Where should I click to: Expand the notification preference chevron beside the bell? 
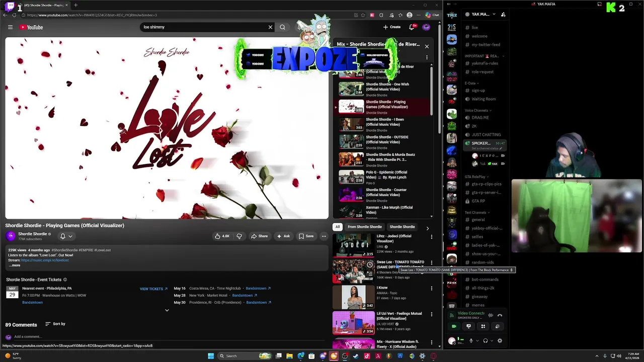click(70, 236)
